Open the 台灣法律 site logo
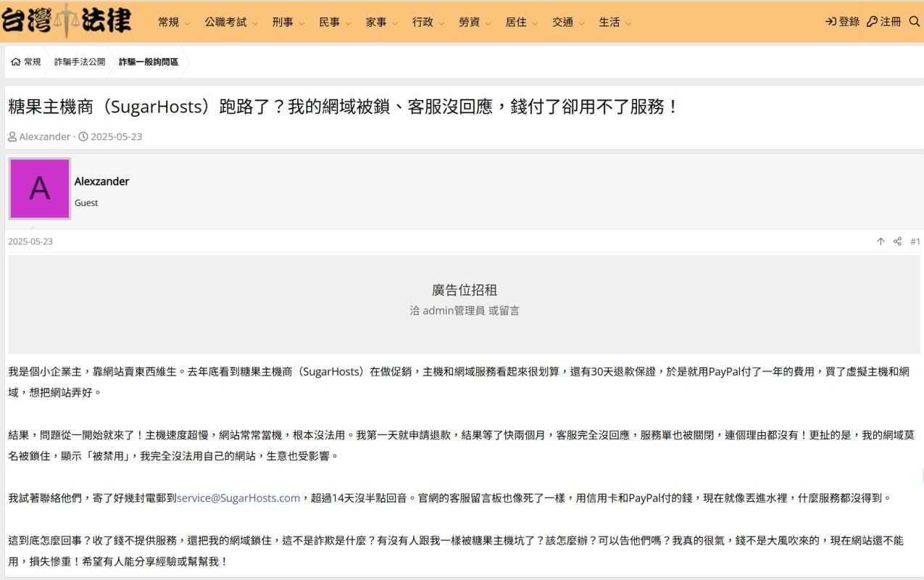This screenshot has width=924, height=580. click(x=66, y=20)
